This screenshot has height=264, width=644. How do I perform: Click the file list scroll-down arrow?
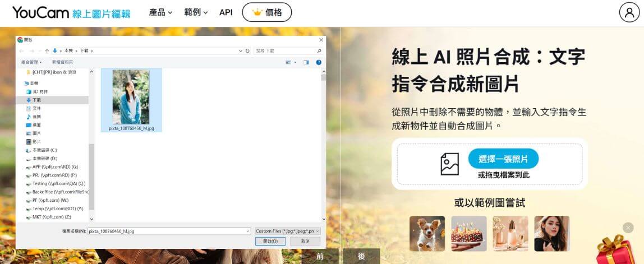[x=323, y=220]
